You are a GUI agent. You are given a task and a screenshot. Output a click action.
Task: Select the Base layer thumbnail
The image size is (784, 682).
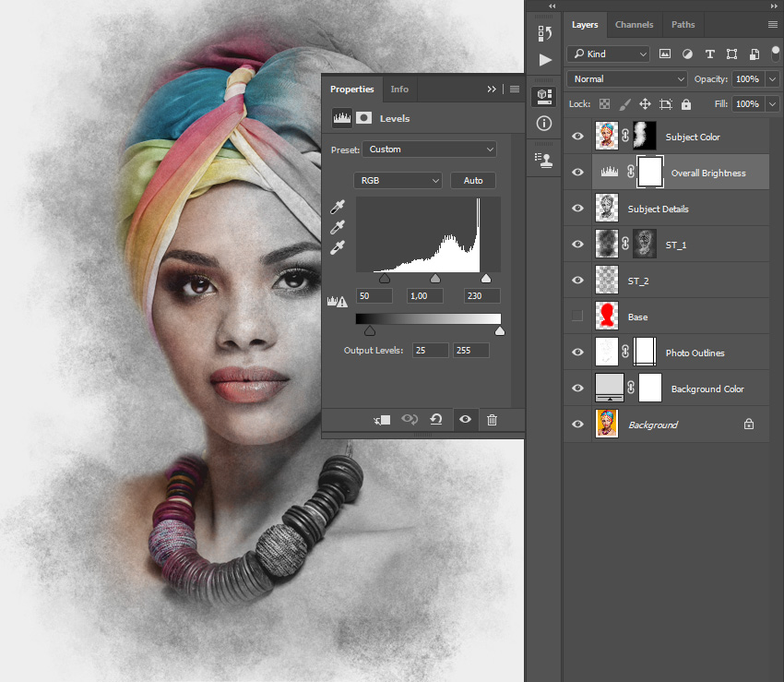click(x=607, y=316)
